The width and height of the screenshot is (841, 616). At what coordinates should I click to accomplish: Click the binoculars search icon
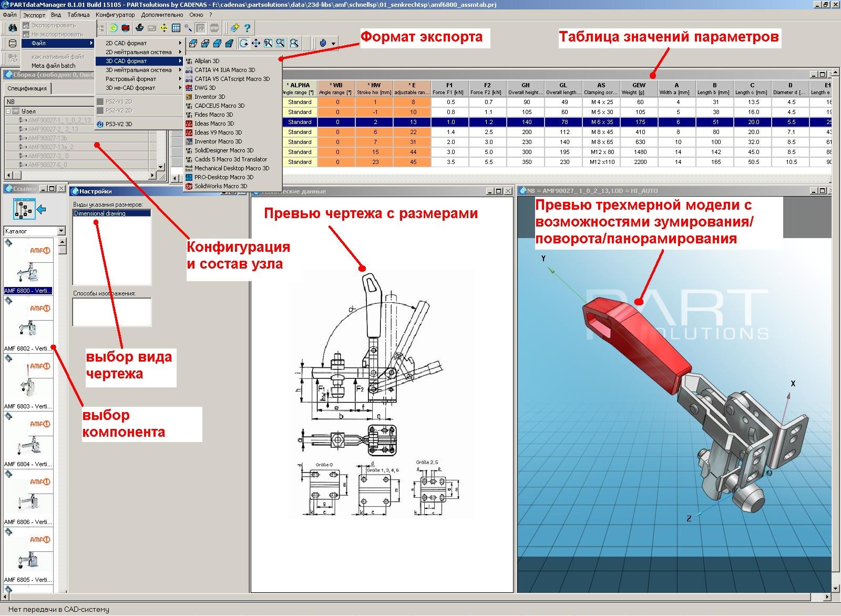13,28
